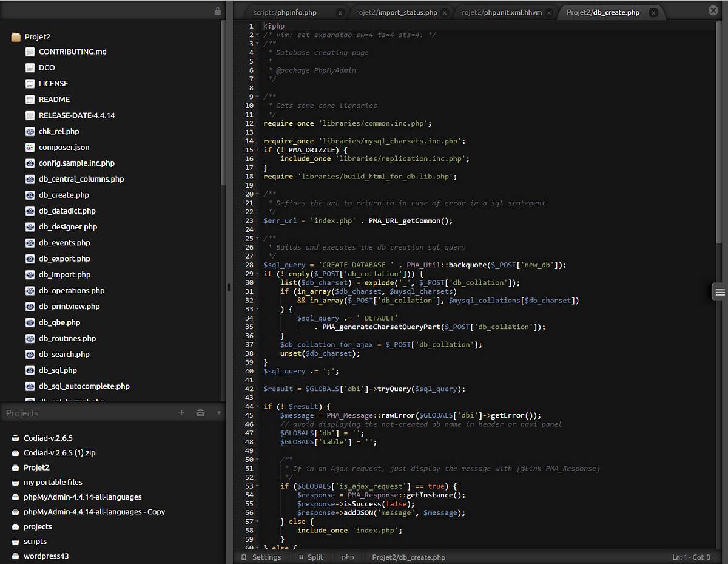Toggle the right-side panel with the hamburger handle
Viewport: 728px width, 564px height.
[x=720, y=291]
